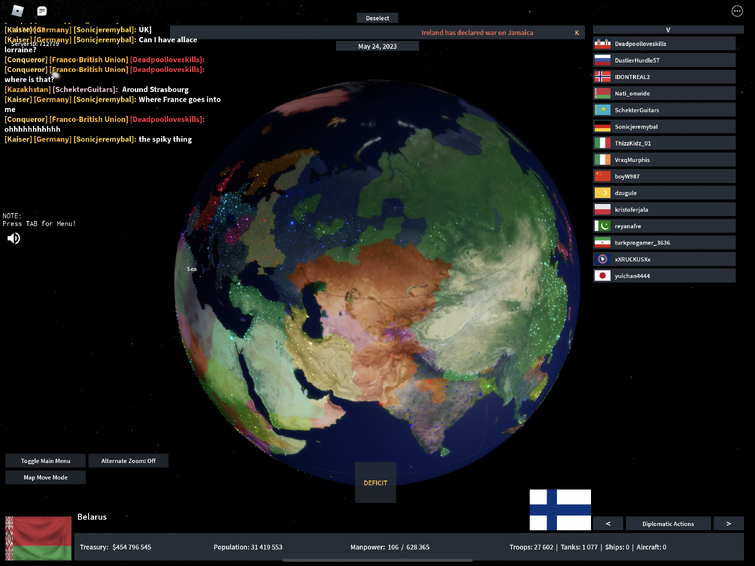This screenshot has height=566, width=755.
Task: Click the Troops 27 602 stat
Action: (532, 547)
